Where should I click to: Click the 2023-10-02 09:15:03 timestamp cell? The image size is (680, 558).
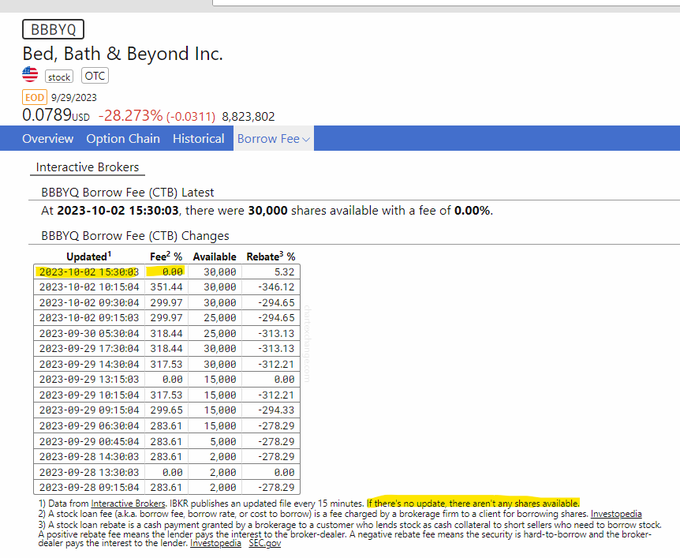[89, 318]
